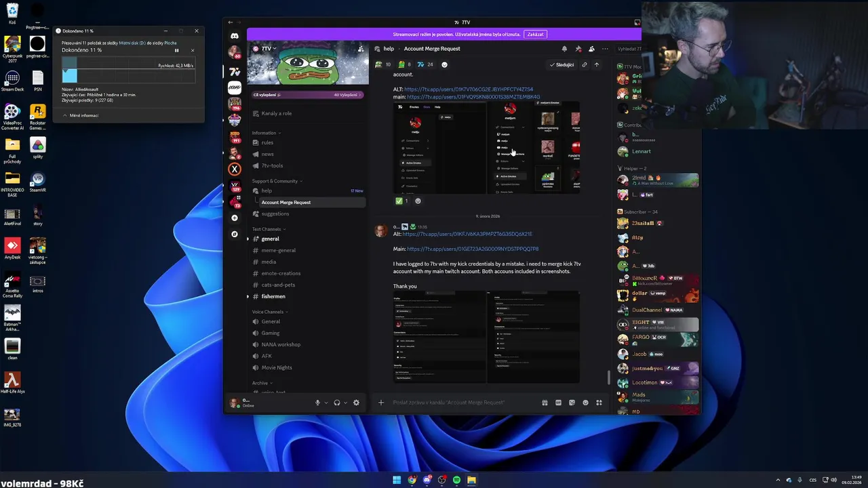Open the apps icon in message bar
Image resolution: width=868 pixels, height=488 pixels.
[x=599, y=403]
